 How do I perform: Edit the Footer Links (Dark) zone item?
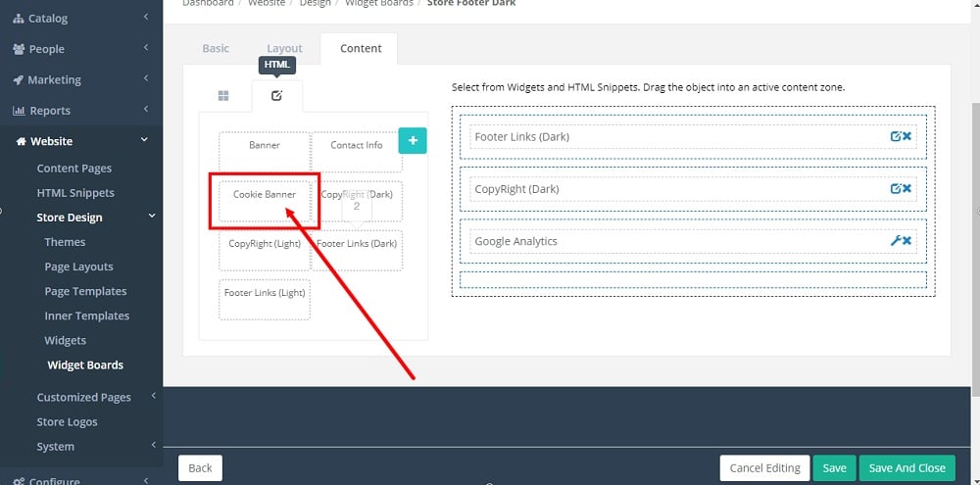pos(896,136)
